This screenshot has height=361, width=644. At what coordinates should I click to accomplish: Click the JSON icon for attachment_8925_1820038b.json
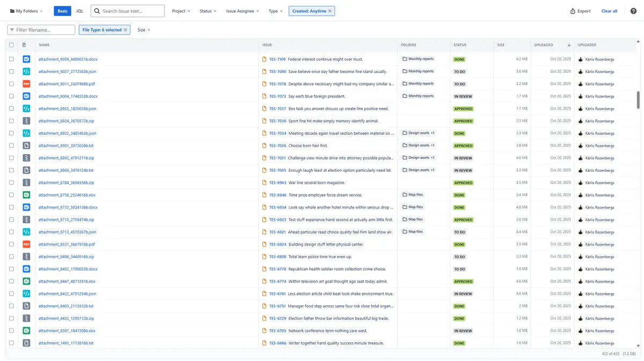[x=26, y=109]
